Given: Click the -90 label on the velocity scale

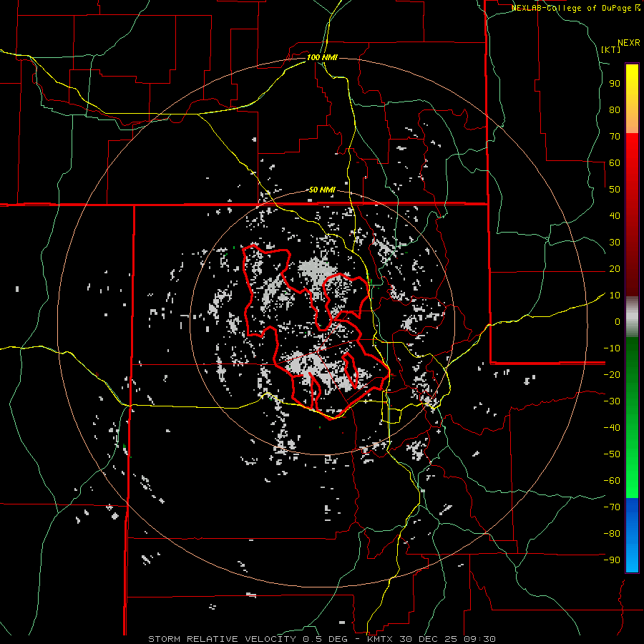Looking at the screenshot, I should click(x=610, y=560).
